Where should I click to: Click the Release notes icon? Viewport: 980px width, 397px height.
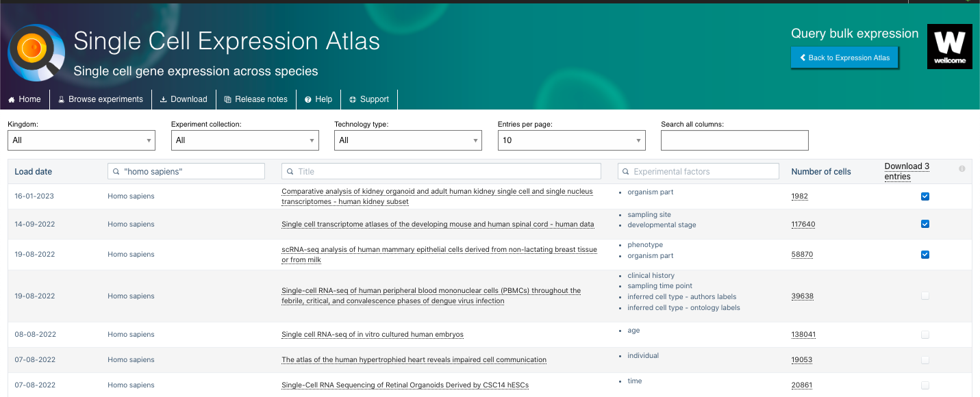[x=228, y=99]
